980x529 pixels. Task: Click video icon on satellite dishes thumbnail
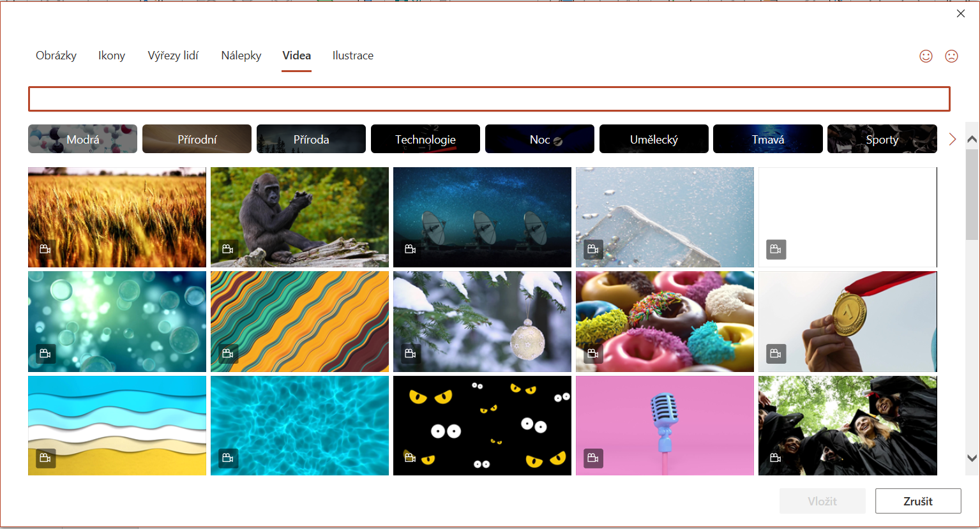tap(411, 249)
